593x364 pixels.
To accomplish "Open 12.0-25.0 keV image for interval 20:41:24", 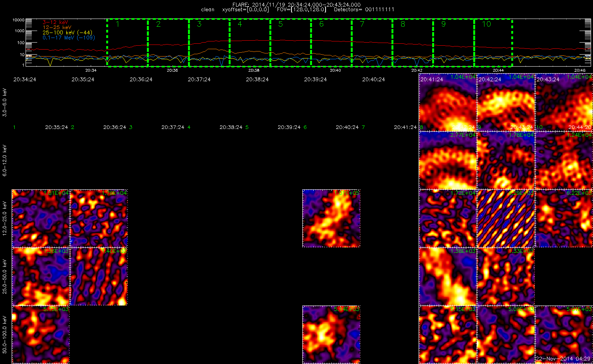I will 448,218.
